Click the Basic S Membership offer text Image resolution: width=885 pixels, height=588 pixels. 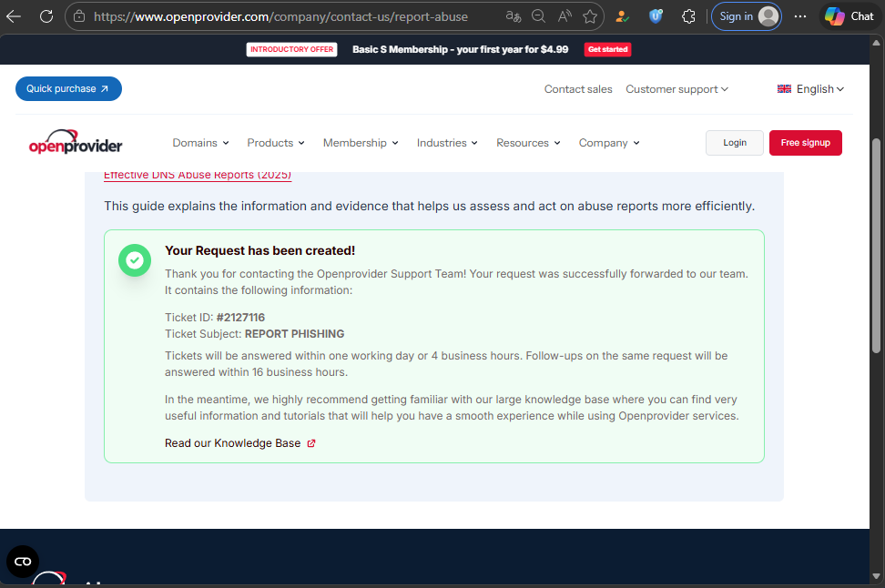click(x=461, y=50)
